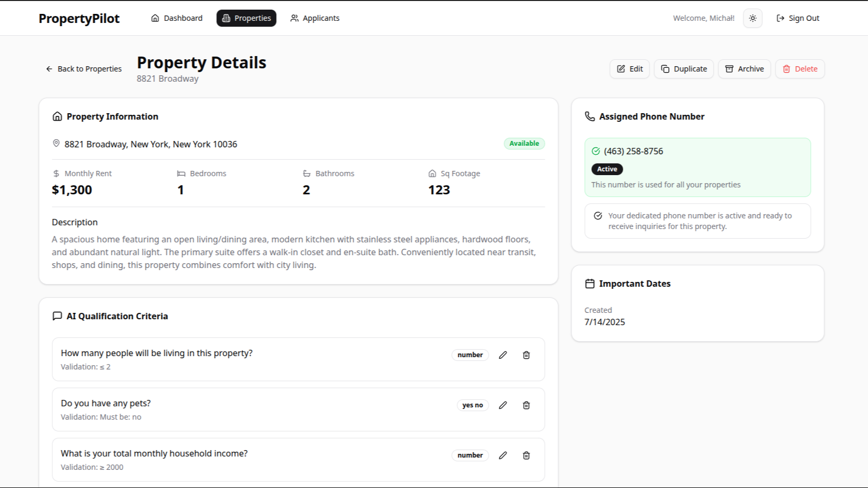The width and height of the screenshot is (868, 488).
Task: Click the phone icon in Assigned Phone Number panel
Action: [590, 116]
